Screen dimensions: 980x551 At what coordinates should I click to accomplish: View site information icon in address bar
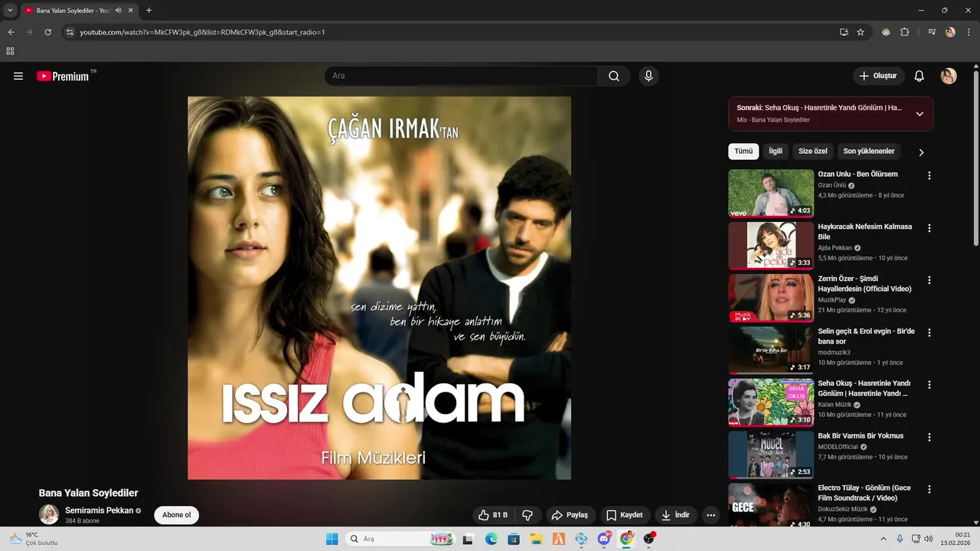(70, 32)
